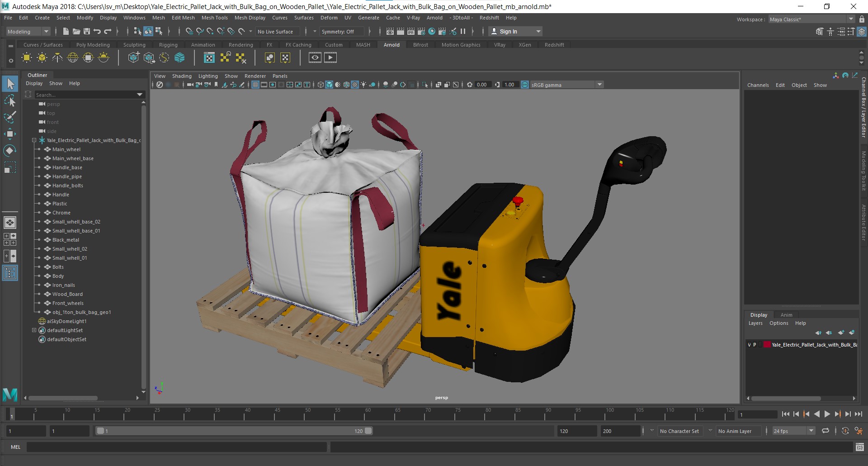
Task: Click the Redo arrow icon
Action: tap(108, 31)
